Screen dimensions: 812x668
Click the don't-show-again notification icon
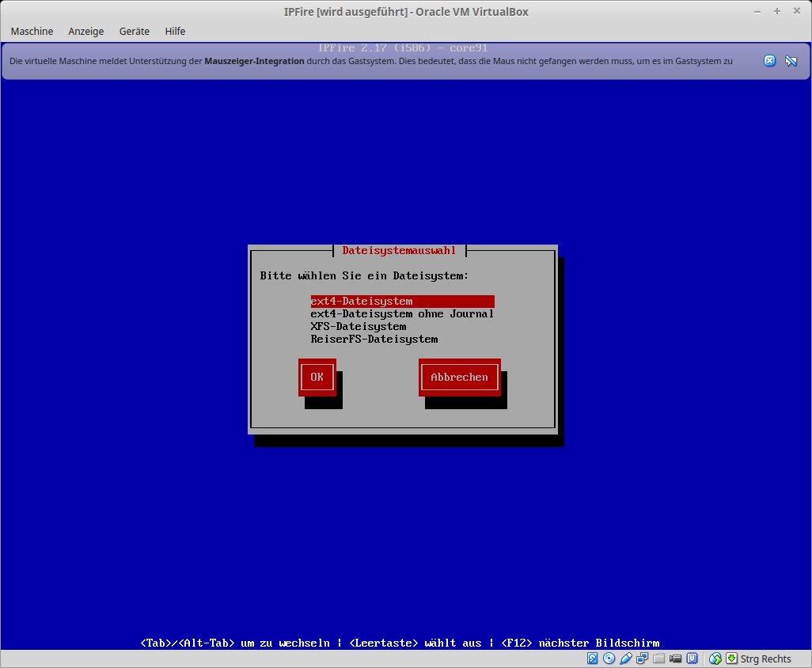click(791, 61)
